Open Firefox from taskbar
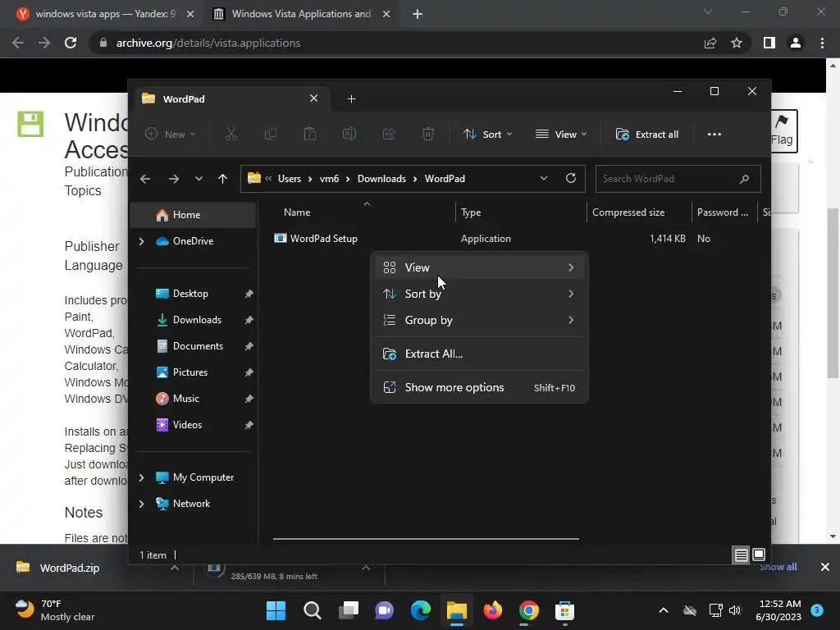 [x=493, y=610]
